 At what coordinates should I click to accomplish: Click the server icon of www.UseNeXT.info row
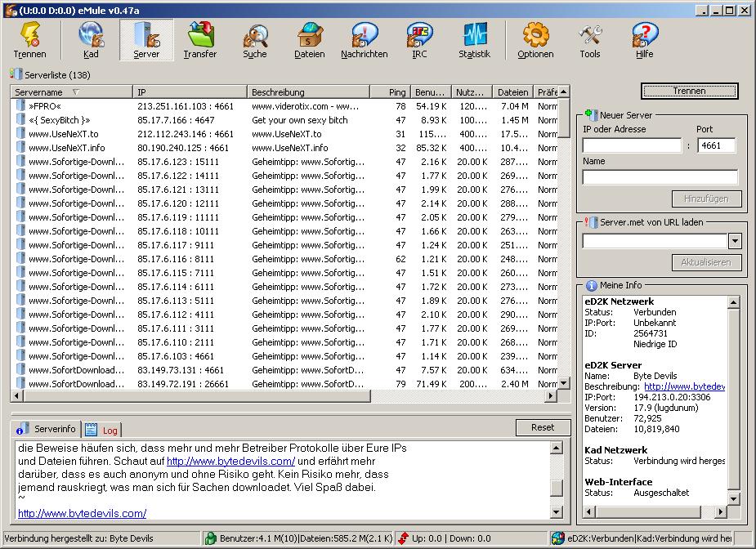click(20, 148)
